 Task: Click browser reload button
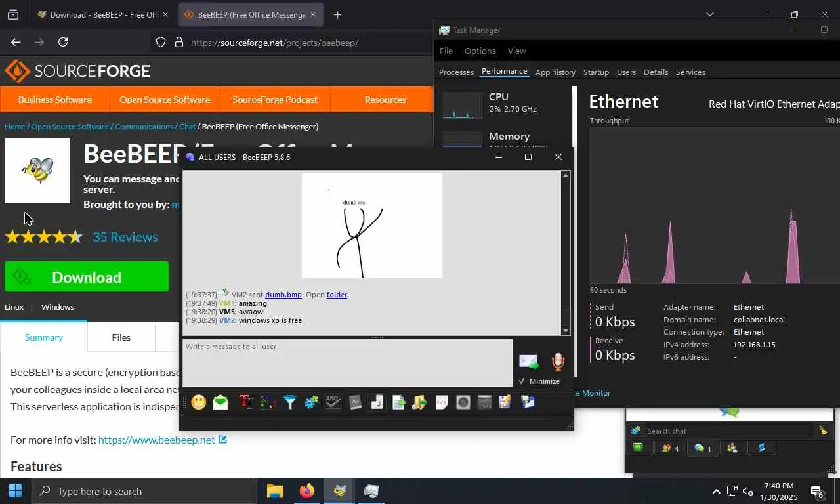click(63, 42)
